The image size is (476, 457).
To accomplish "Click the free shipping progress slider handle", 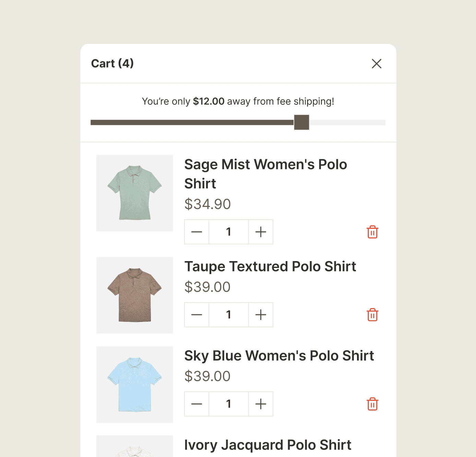I will [x=302, y=122].
